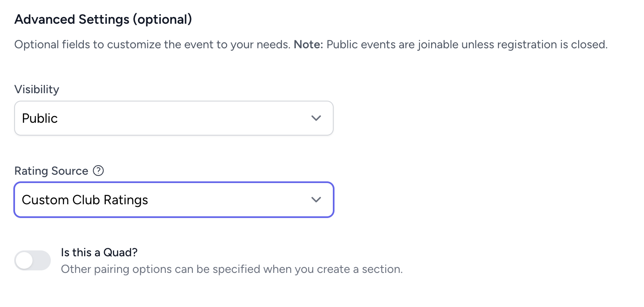This screenshot has width=644, height=307.
Task: Click the "Optional fields to customize" description
Action: (x=152, y=45)
